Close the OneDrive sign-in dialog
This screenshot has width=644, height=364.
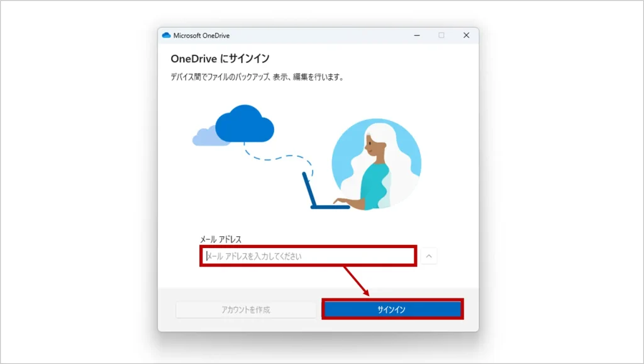point(466,36)
